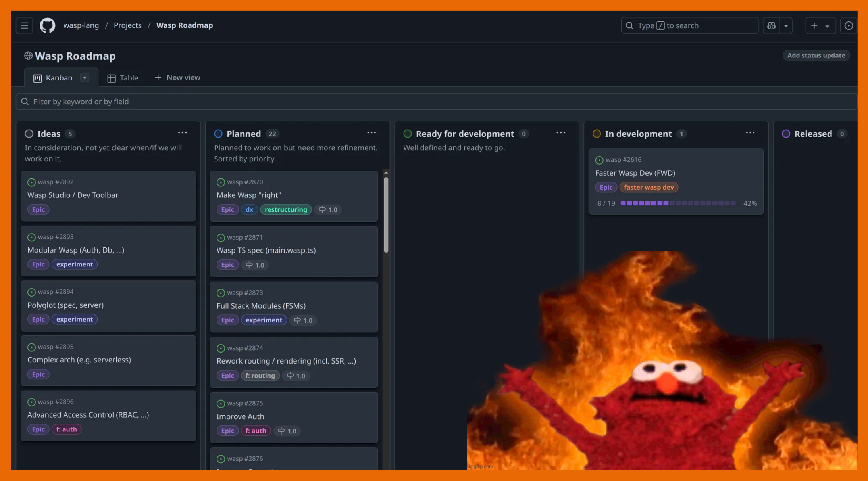
Task: Click the faster wasp dev label
Action: 649,187
